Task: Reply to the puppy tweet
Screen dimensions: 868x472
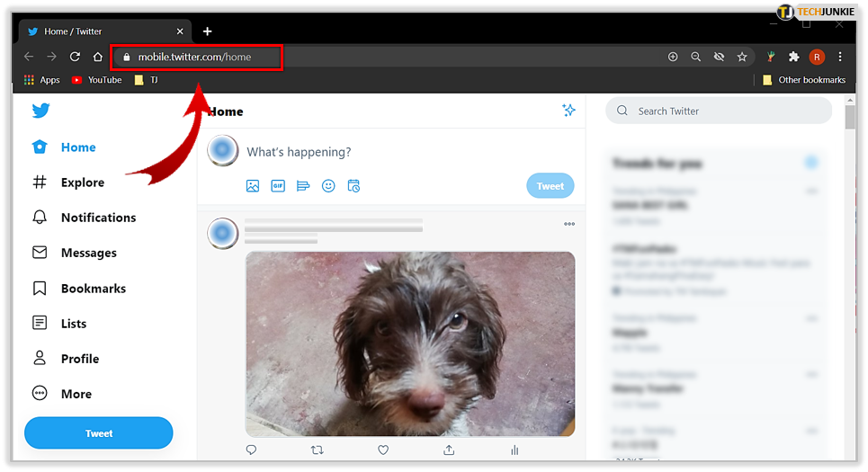Action: click(x=251, y=450)
